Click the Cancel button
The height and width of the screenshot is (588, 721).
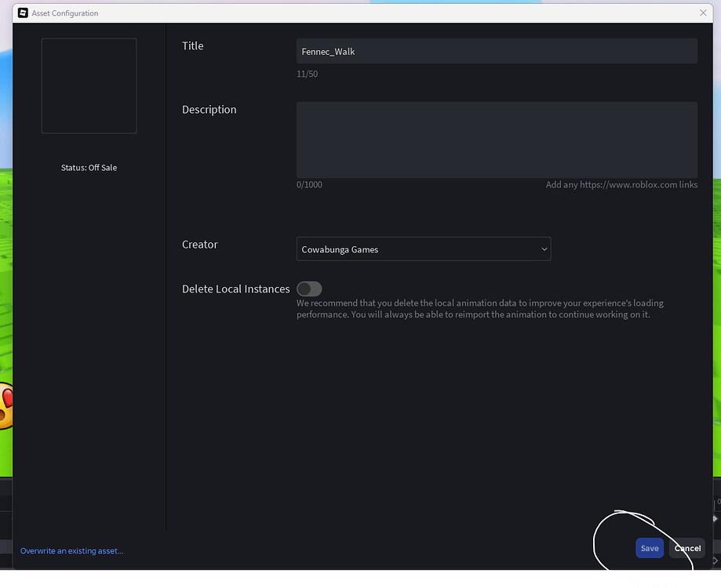(x=687, y=548)
